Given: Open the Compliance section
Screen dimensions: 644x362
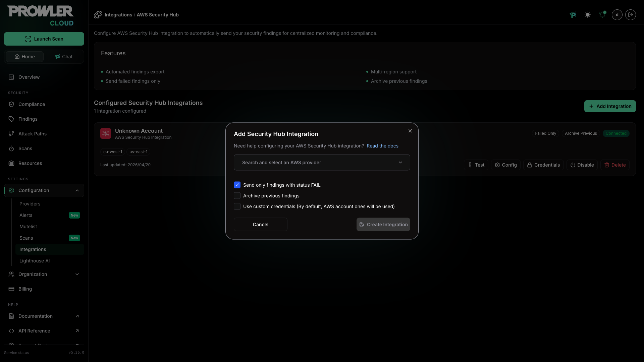Looking at the screenshot, I should click(44, 104).
